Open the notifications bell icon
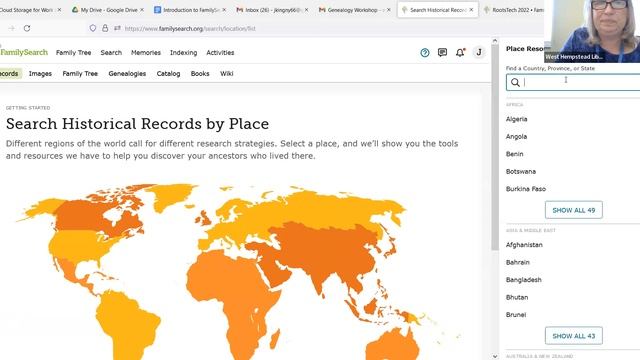The width and height of the screenshot is (640, 360). pyautogui.click(x=460, y=52)
